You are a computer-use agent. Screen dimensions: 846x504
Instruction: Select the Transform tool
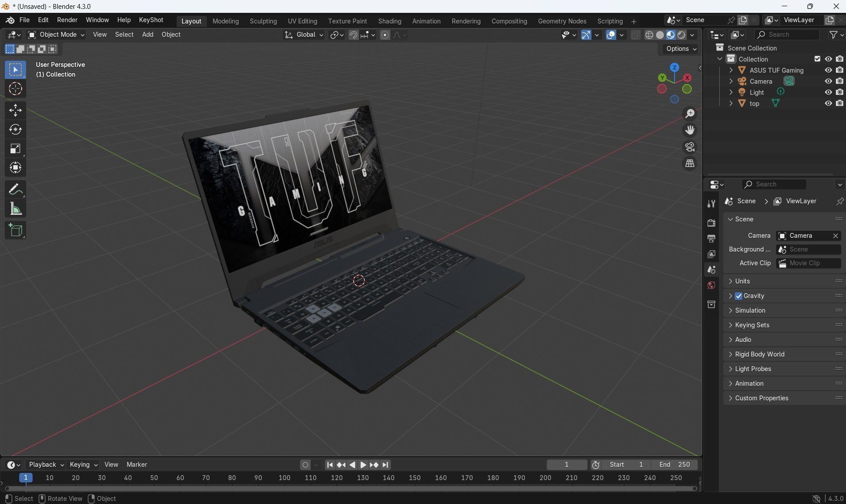point(16,168)
